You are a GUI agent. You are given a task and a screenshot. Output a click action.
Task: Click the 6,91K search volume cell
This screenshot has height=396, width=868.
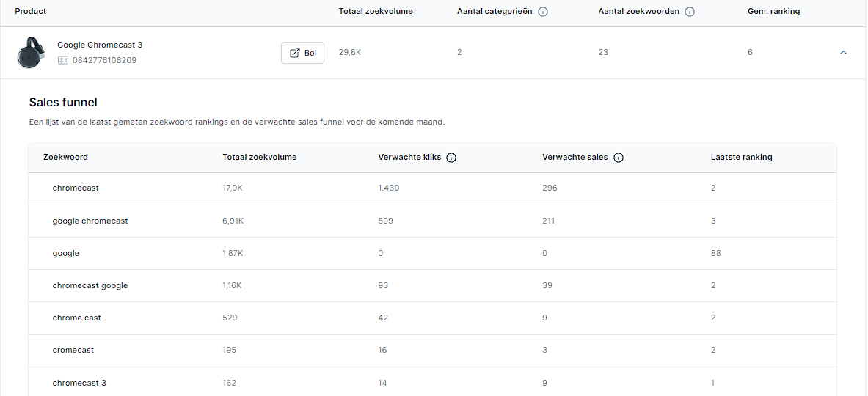pos(233,221)
